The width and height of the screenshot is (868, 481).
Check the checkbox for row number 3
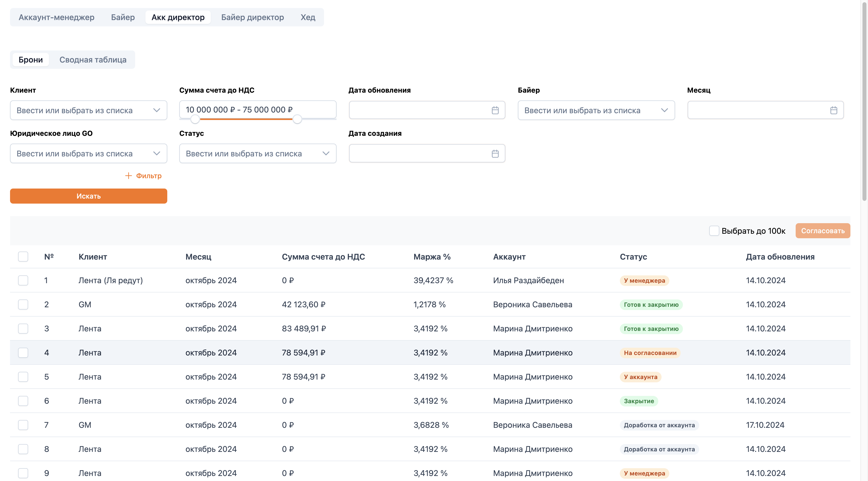coord(23,328)
